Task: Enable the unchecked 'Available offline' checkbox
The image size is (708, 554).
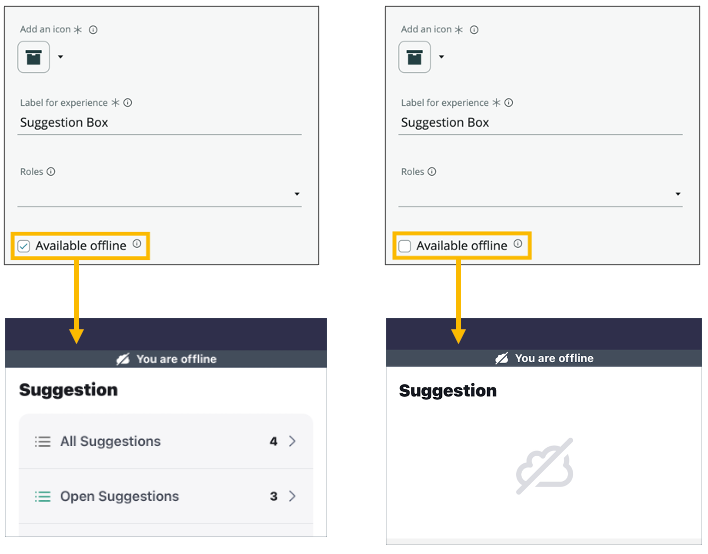Action: point(405,246)
